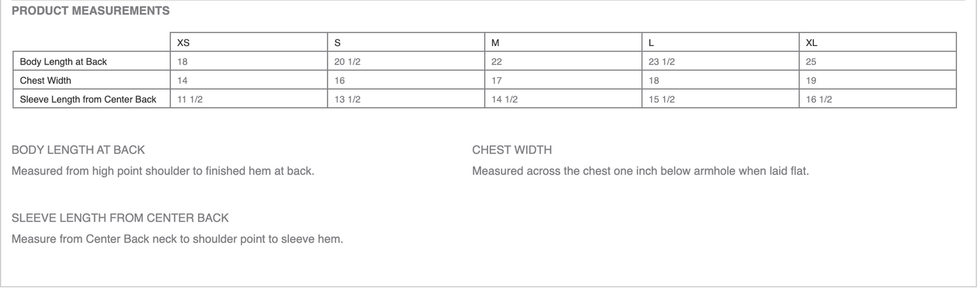Select the XL size column header
The image size is (980, 292).
[x=812, y=43]
